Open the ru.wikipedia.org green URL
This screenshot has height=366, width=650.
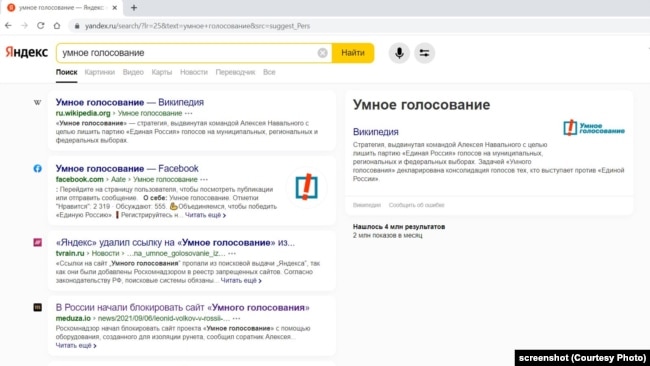[x=83, y=113]
